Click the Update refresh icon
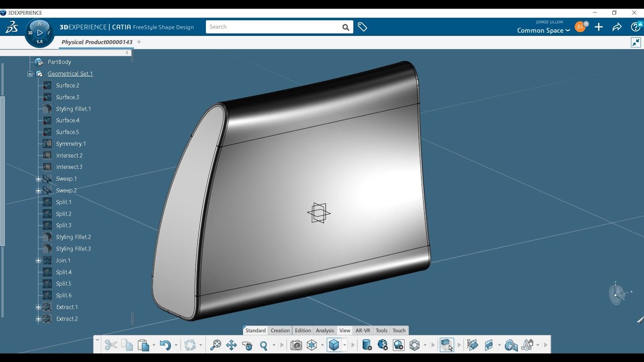Viewport: 644px width, 362px height. point(190,345)
